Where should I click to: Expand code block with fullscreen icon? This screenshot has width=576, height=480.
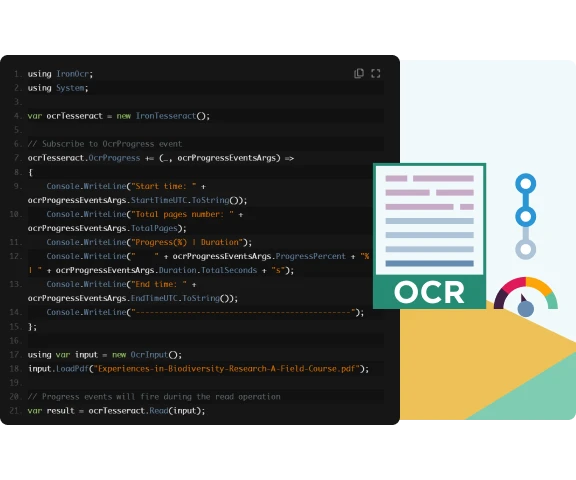tap(375, 73)
